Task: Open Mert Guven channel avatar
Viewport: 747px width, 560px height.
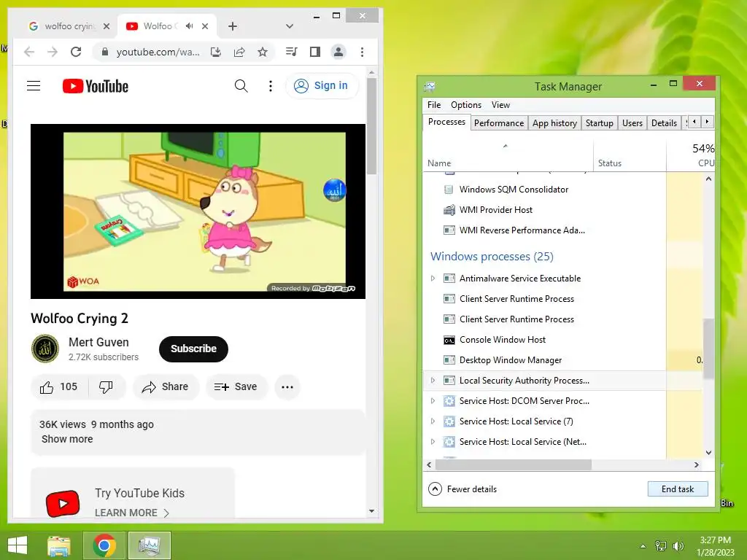Action: [44, 349]
